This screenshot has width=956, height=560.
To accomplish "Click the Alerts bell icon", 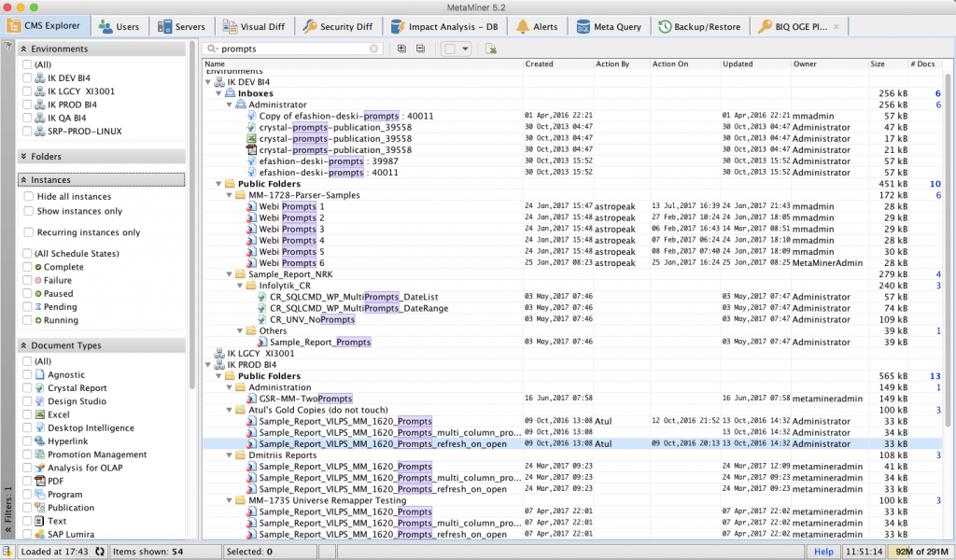I will coord(520,25).
